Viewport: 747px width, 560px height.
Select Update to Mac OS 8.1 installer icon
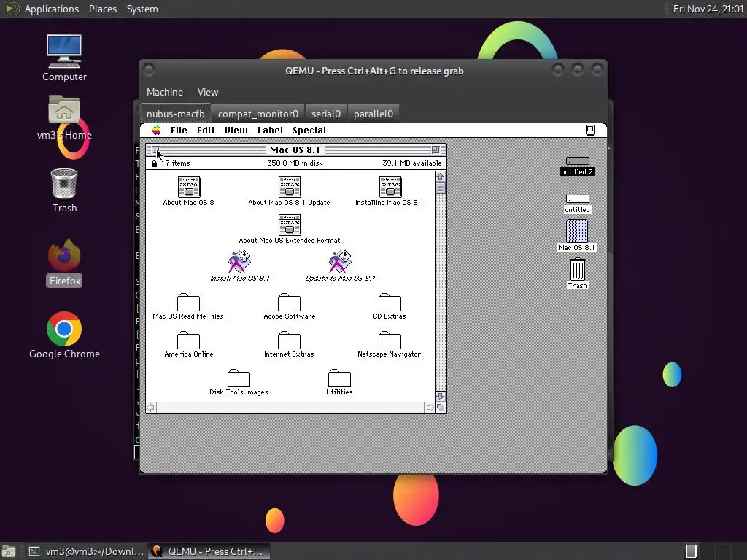click(340, 262)
